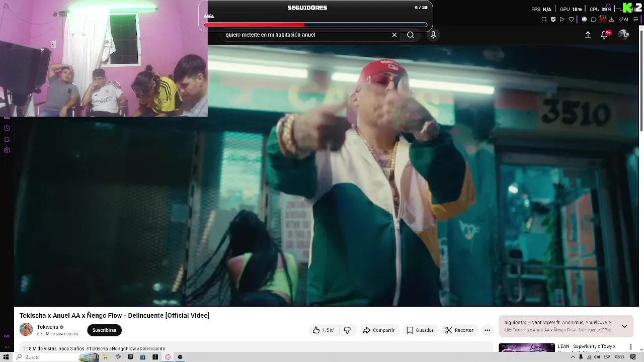Open the Copilot icon in taskbar
Screen dimensions: 644x362
[x=118, y=357]
